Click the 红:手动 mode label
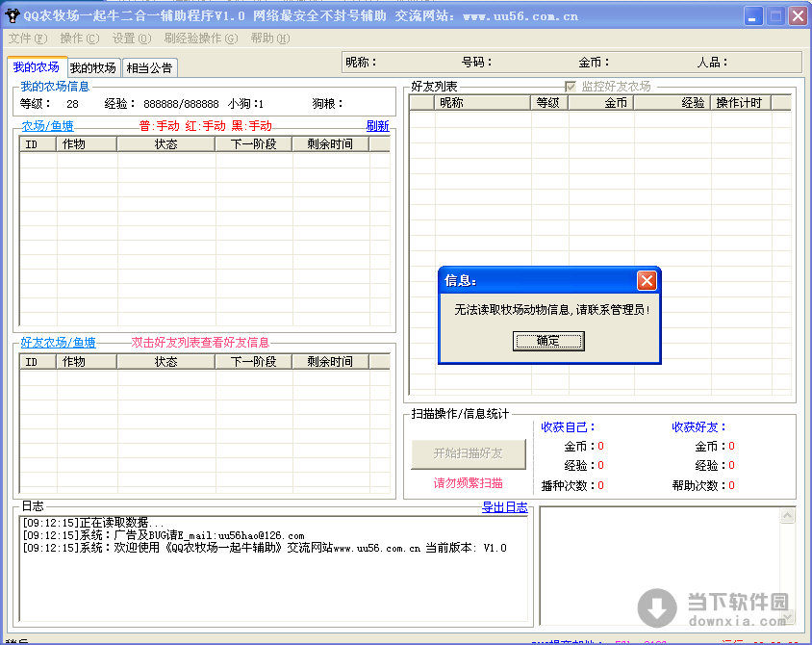Image resolution: width=812 pixels, height=645 pixels. (206, 126)
